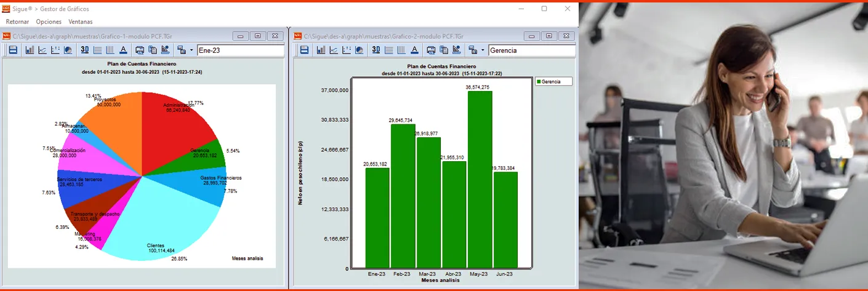Toggle 3D view in Grafico-2 window

tap(376, 50)
